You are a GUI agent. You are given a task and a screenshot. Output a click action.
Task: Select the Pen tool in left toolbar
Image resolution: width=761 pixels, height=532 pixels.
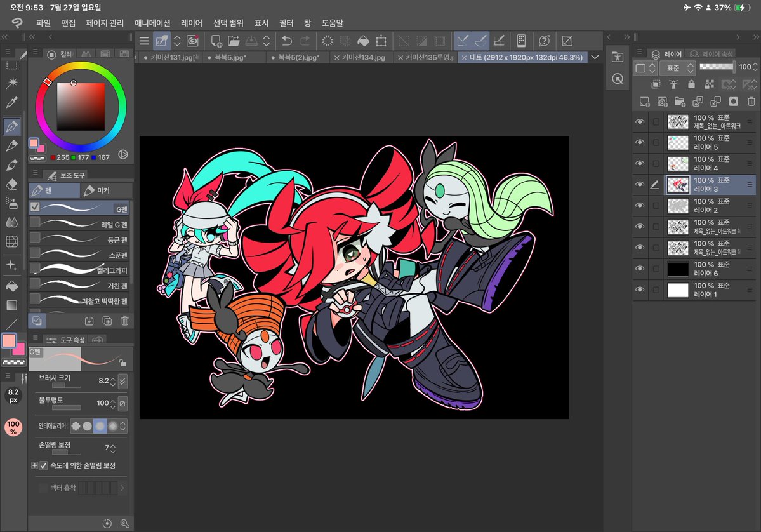click(12, 126)
